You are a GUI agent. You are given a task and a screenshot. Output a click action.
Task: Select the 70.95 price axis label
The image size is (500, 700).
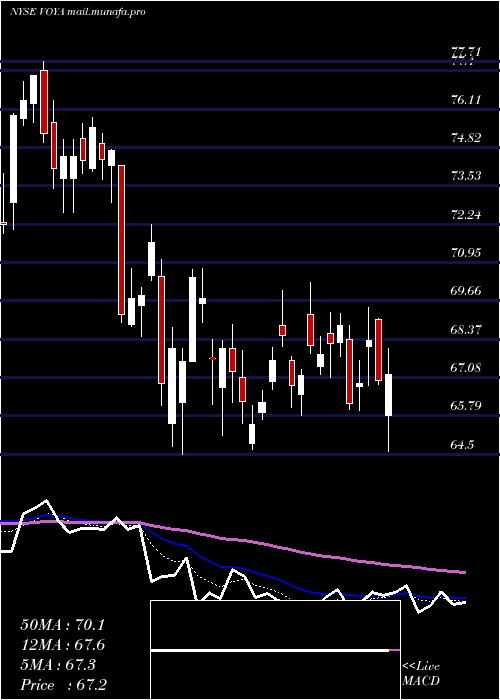(x=466, y=253)
